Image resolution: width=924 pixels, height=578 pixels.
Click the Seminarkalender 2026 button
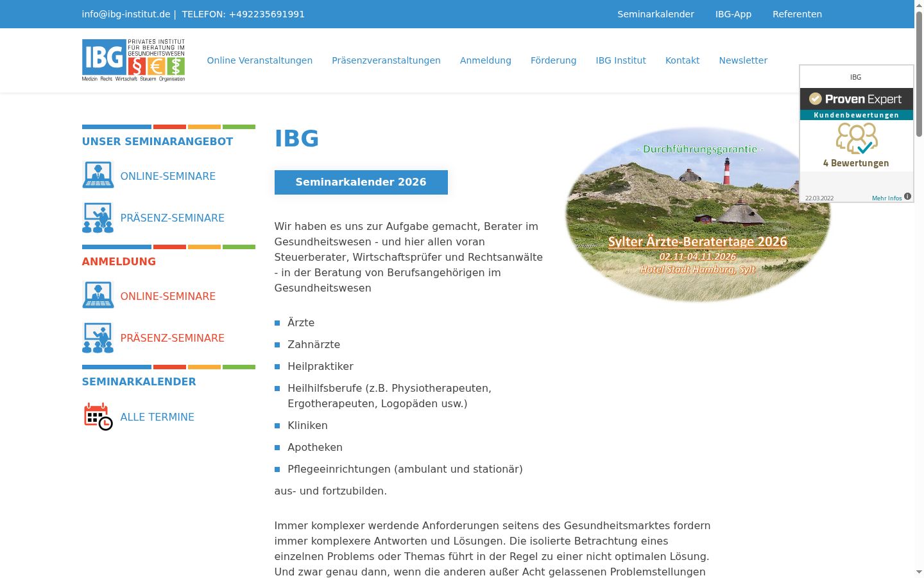tap(361, 182)
